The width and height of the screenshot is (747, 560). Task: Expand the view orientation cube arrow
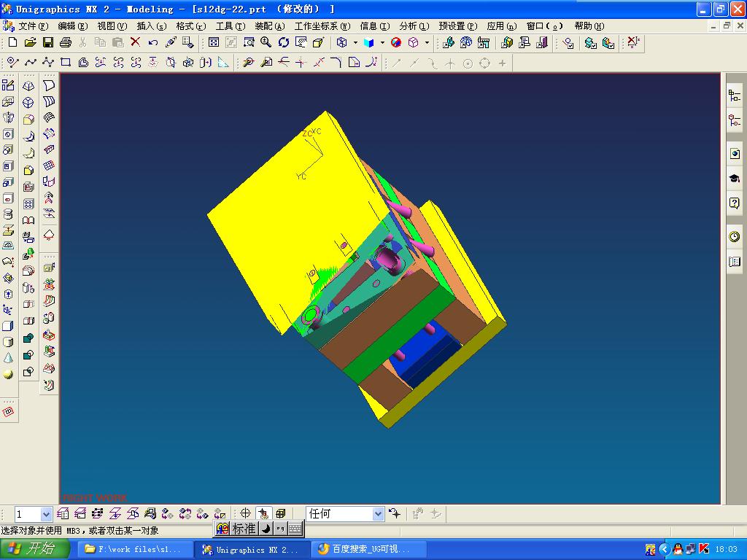(427, 43)
